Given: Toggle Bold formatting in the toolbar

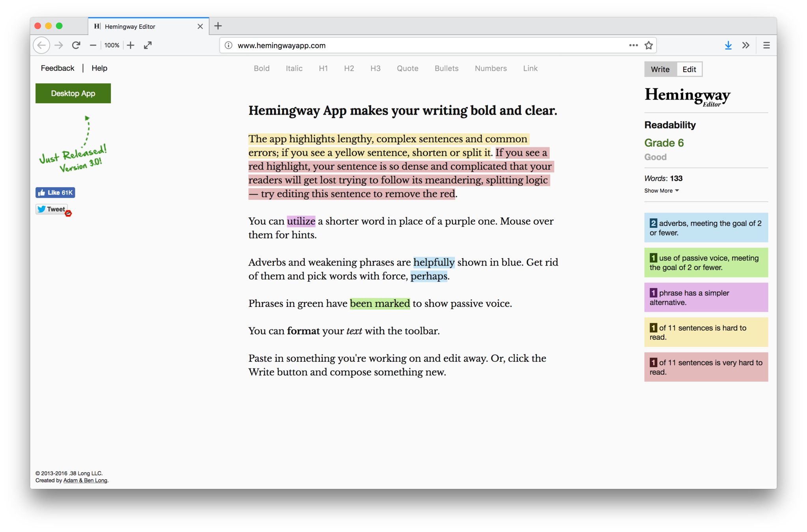Looking at the screenshot, I should click(262, 69).
